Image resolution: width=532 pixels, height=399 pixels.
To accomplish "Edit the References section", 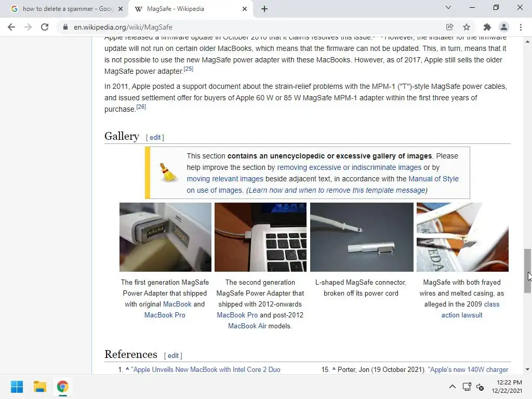I will click(x=173, y=355).
